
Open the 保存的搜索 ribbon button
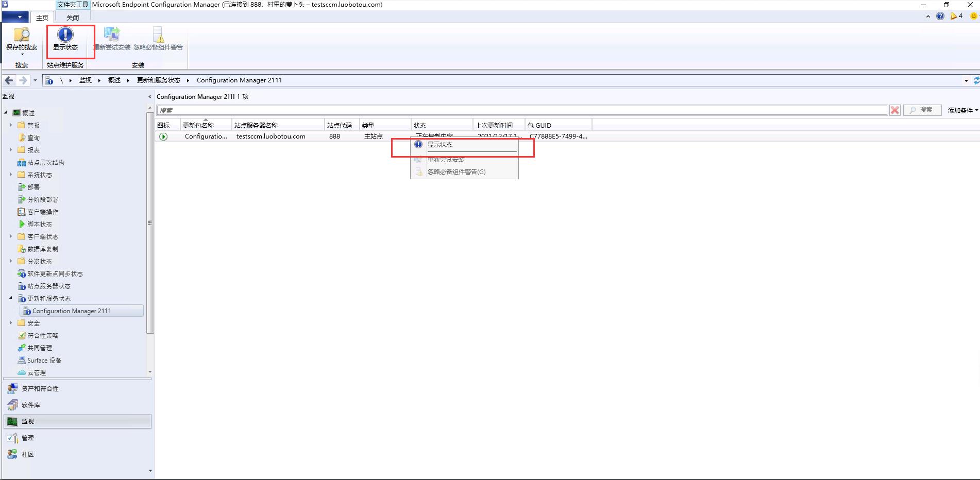click(x=22, y=41)
